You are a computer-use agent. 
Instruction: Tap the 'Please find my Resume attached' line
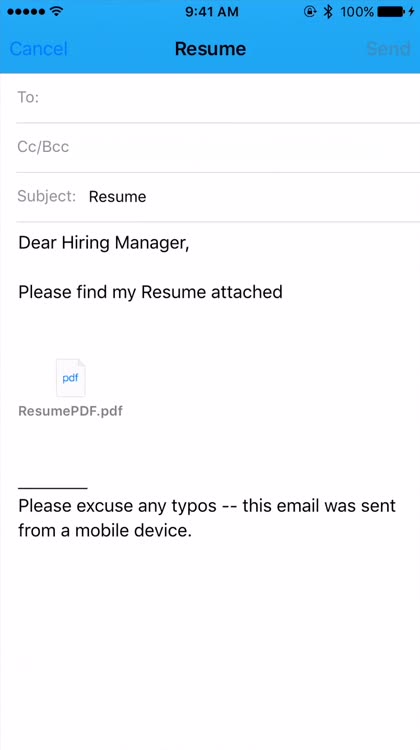[x=150, y=292]
